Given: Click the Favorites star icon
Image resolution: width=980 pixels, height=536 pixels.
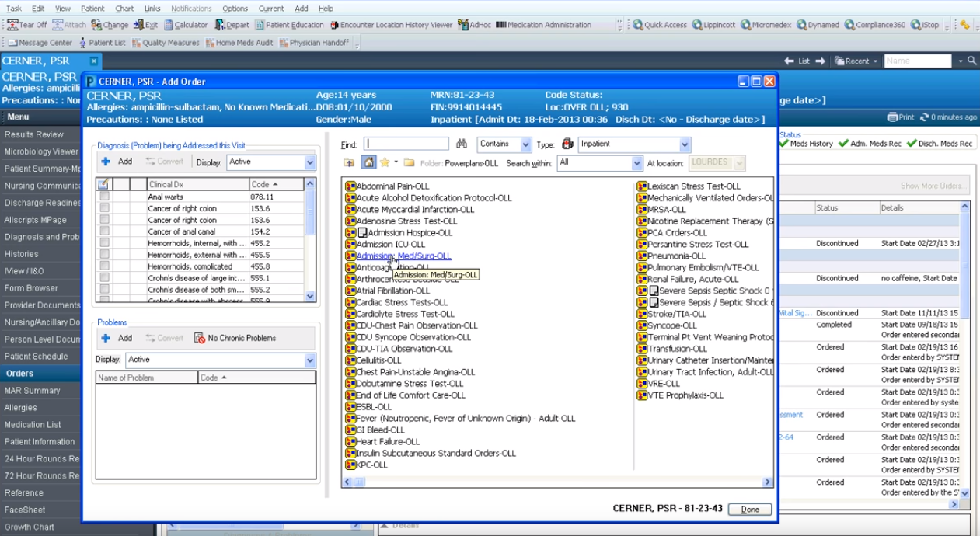Looking at the screenshot, I should coord(385,162).
